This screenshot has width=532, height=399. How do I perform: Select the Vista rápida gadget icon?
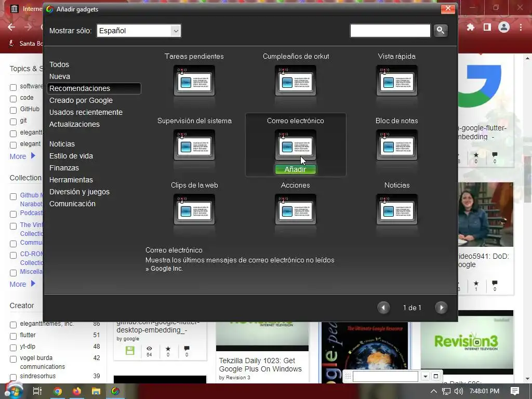(x=396, y=81)
